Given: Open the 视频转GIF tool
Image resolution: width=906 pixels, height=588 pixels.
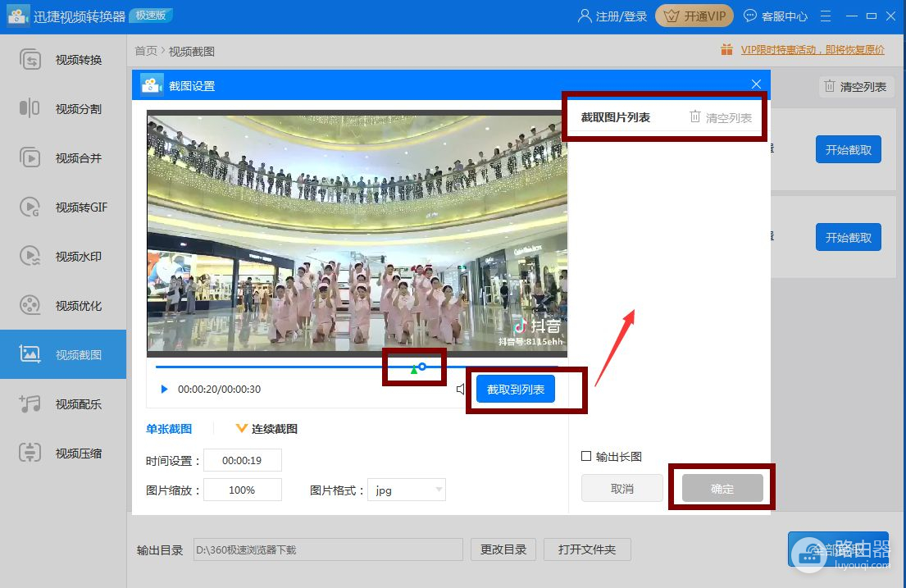Looking at the screenshot, I should (30, 207).
